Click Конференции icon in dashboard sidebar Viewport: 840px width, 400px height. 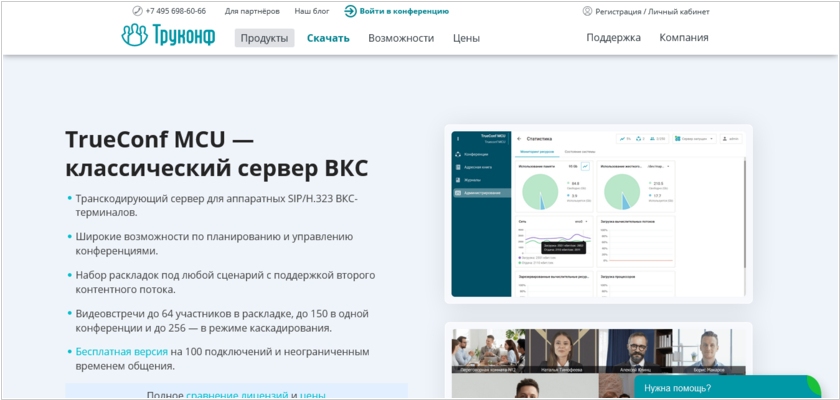coord(458,154)
